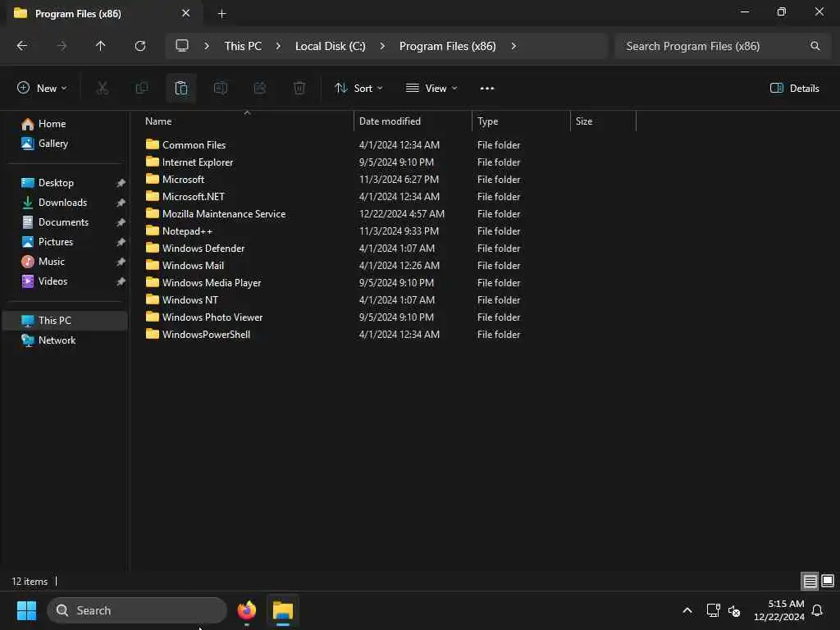Show hidden system tray icons
840x630 pixels.
pos(687,610)
